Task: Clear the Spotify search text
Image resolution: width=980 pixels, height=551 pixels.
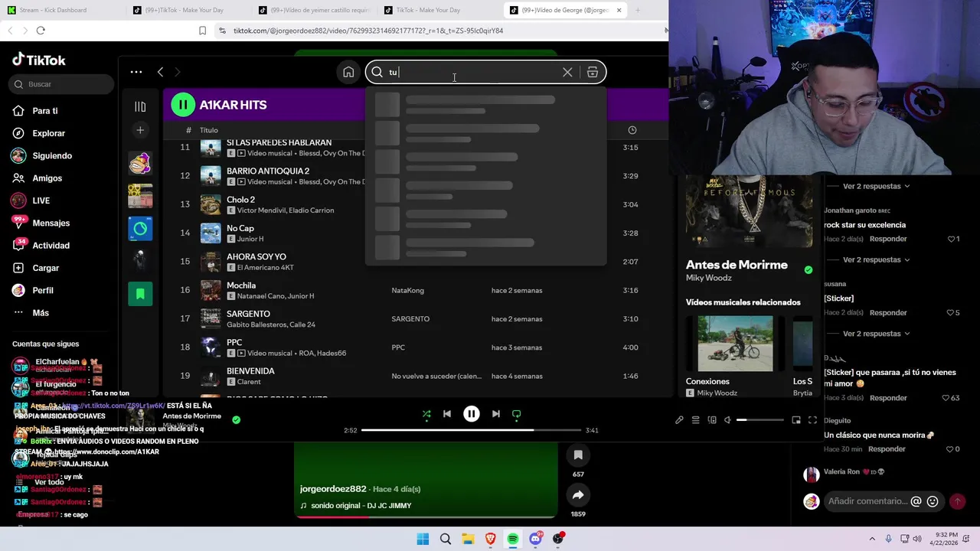Action: pyautogui.click(x=567, y=72)
